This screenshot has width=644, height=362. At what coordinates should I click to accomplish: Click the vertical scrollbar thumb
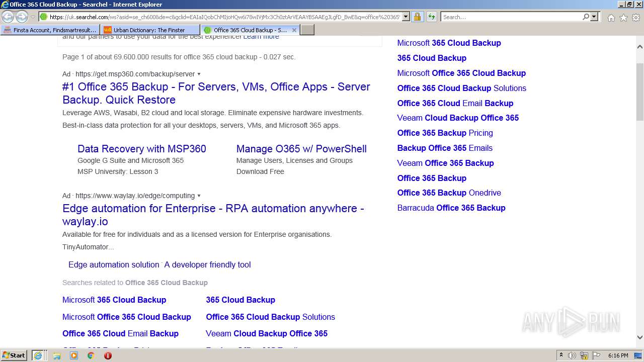(640, 92)
